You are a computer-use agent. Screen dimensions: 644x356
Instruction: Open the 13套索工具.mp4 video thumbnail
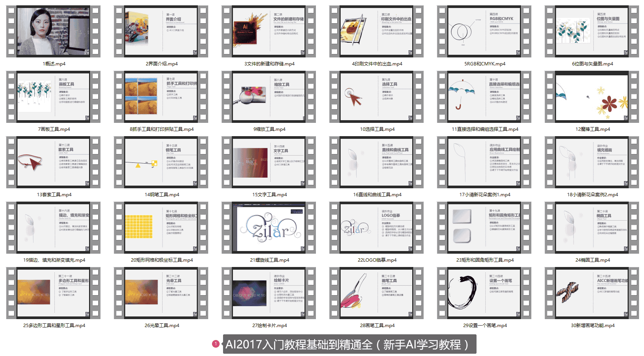pyautogui.click(x=53, y=162)
